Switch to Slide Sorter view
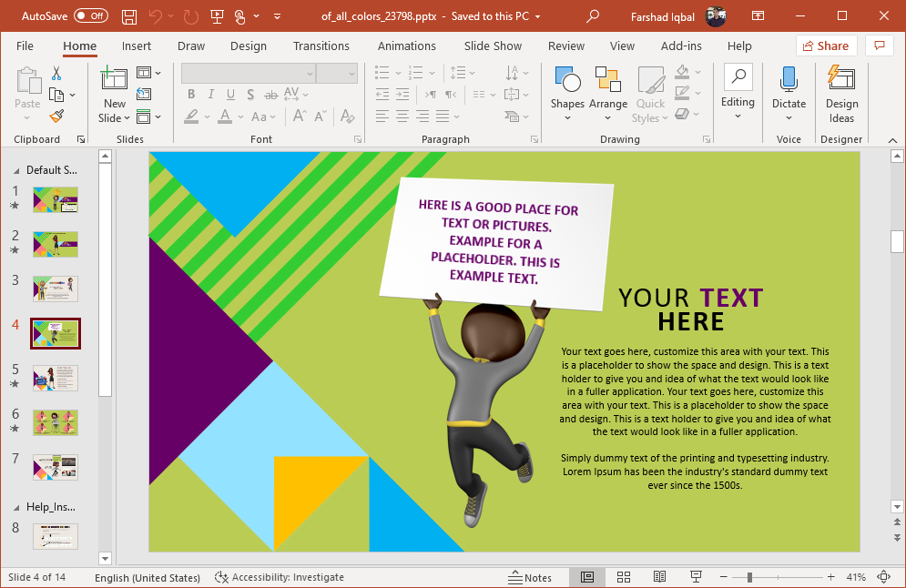 click(x=623, y=577)
